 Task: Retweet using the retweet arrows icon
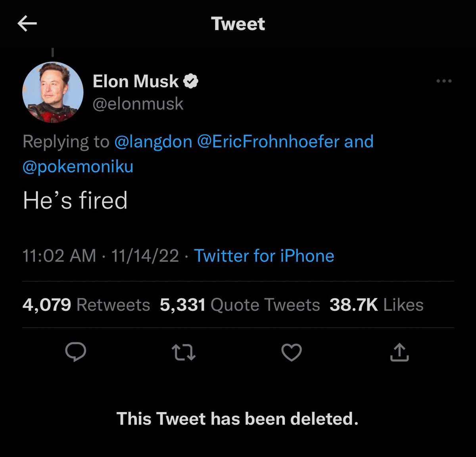tap(183, 353)
